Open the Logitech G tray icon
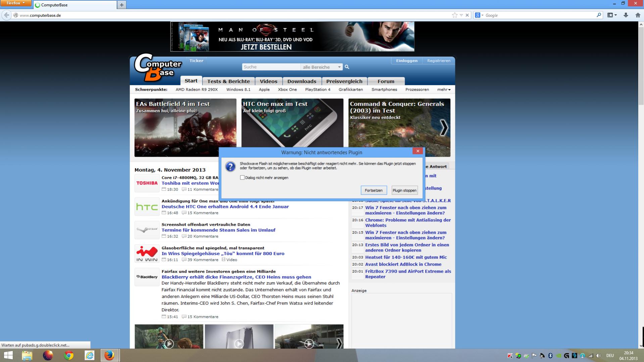The image size is (644, 362). pos(566,356)
